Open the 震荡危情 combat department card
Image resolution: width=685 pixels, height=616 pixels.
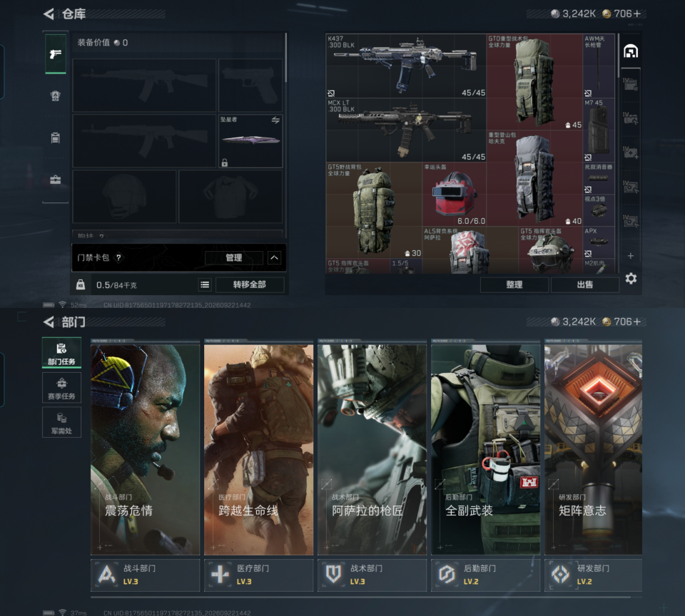click(145, 448)
